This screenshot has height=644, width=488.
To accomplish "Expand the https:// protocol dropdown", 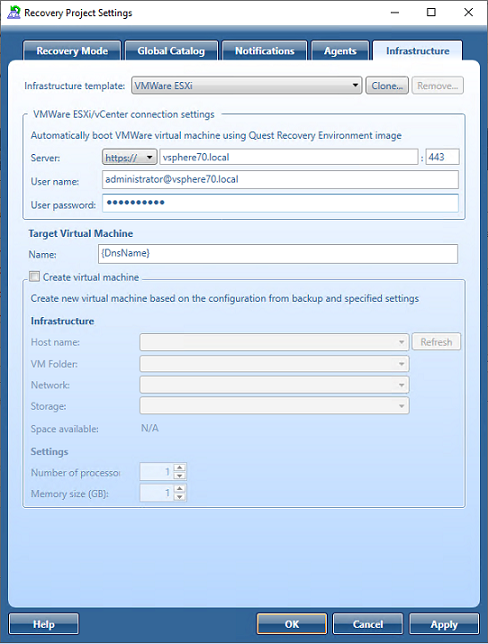I will coord(129,157).
